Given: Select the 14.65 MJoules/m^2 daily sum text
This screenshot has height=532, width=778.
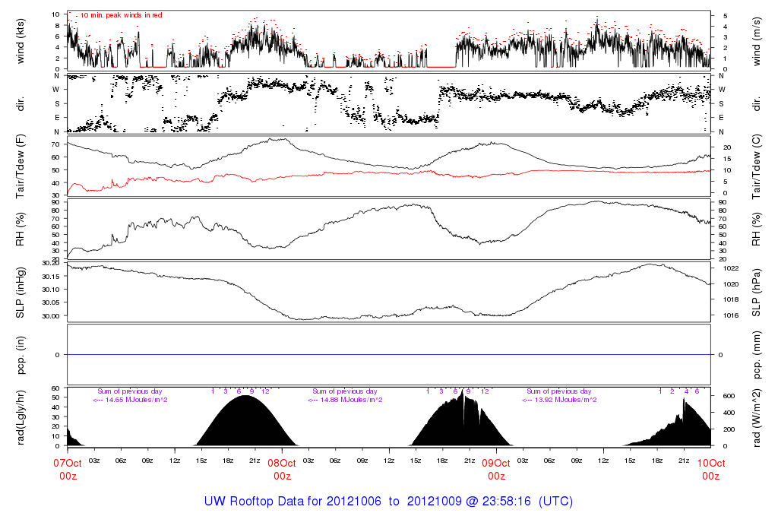Looking at the screenshot, I should [130, 400].
